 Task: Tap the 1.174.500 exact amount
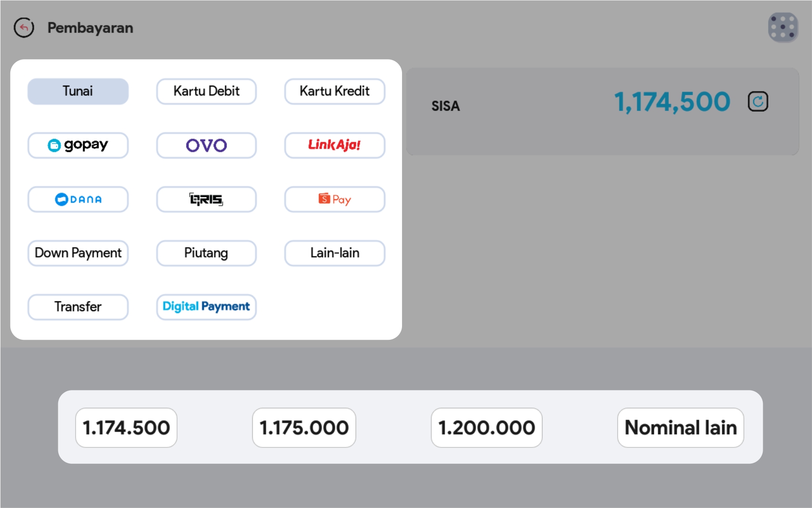[x=126, y=428]
